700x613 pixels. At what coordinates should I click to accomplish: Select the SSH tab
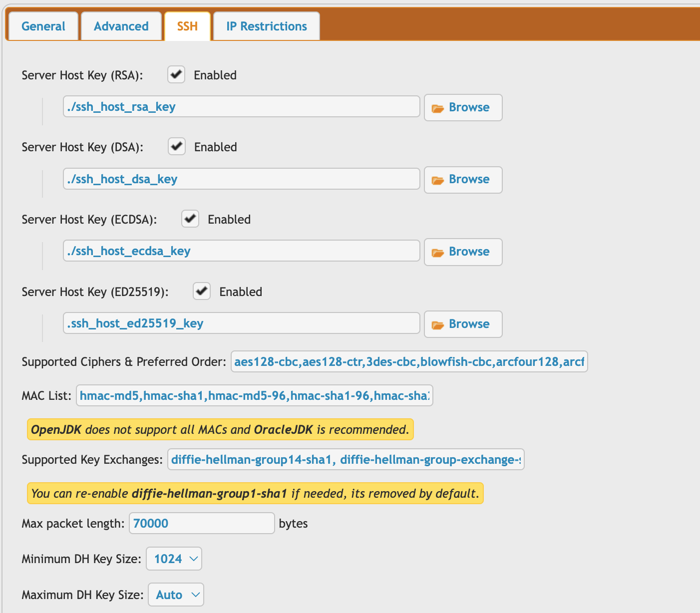click(x=187, y=26)
